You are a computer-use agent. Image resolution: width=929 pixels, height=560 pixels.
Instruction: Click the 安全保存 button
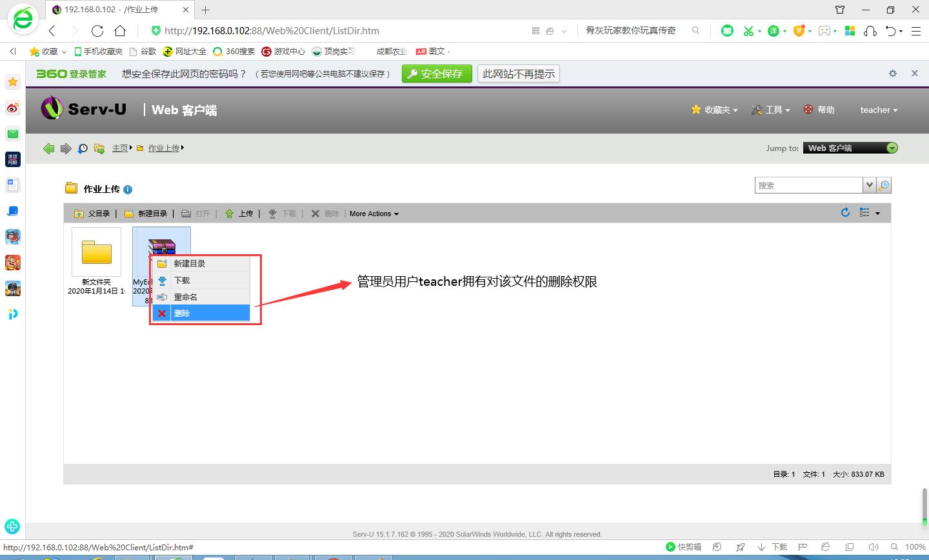(x=437, y=74)
